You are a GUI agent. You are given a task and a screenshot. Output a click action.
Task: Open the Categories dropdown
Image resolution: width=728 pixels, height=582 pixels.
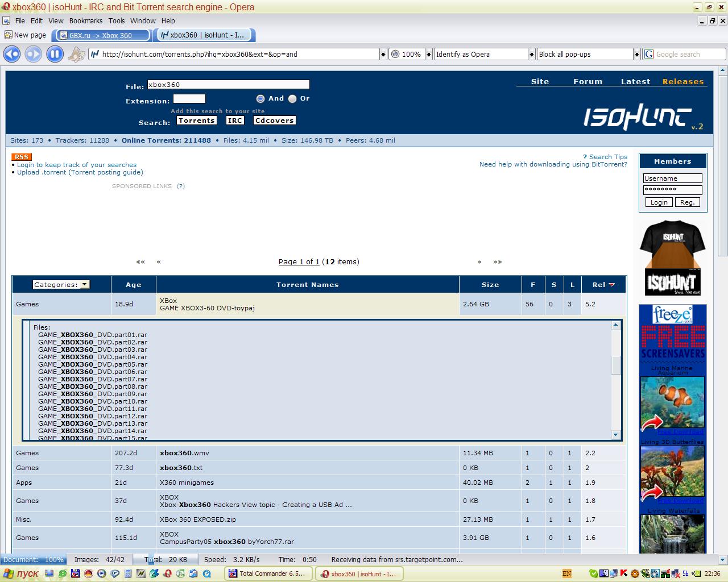pos(61,285)
